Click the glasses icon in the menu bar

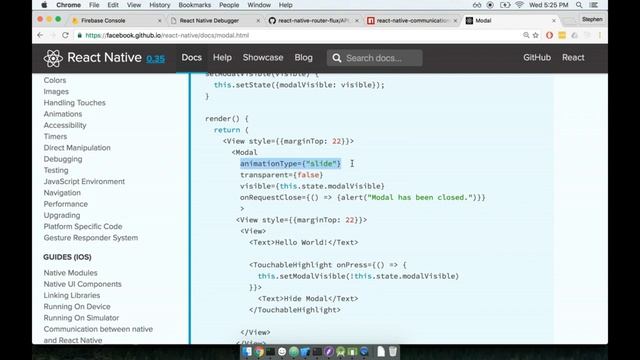(x=477, y=5)
